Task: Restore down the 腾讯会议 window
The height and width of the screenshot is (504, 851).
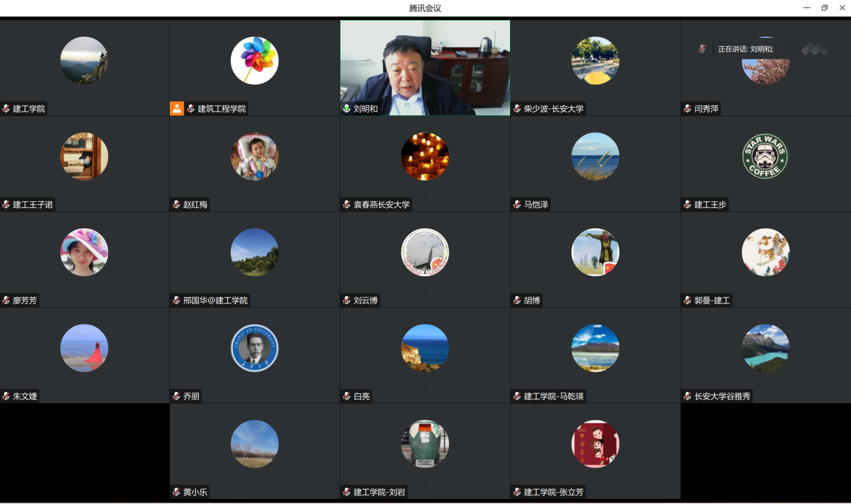Action: [x=824, y=8]
